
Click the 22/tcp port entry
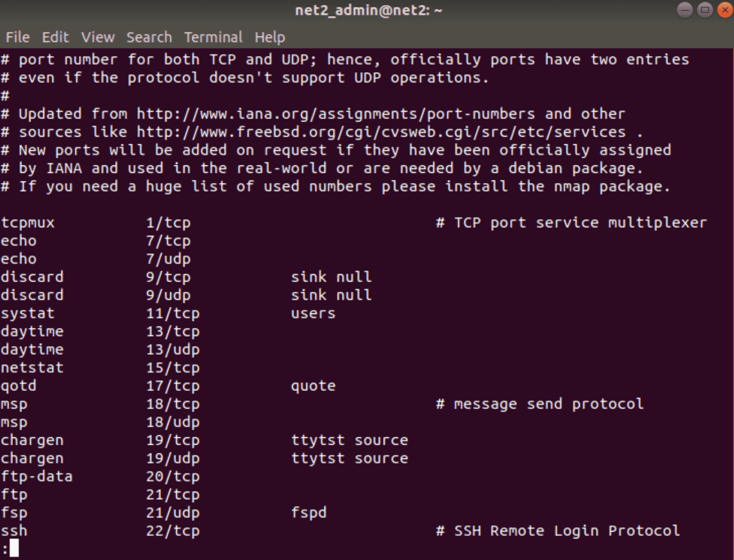click(173, 531)
